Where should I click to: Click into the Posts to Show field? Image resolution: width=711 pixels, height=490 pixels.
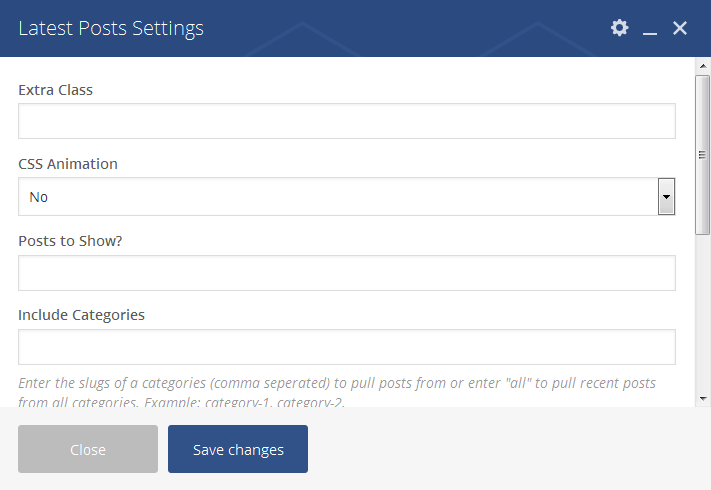pos(347,273)
